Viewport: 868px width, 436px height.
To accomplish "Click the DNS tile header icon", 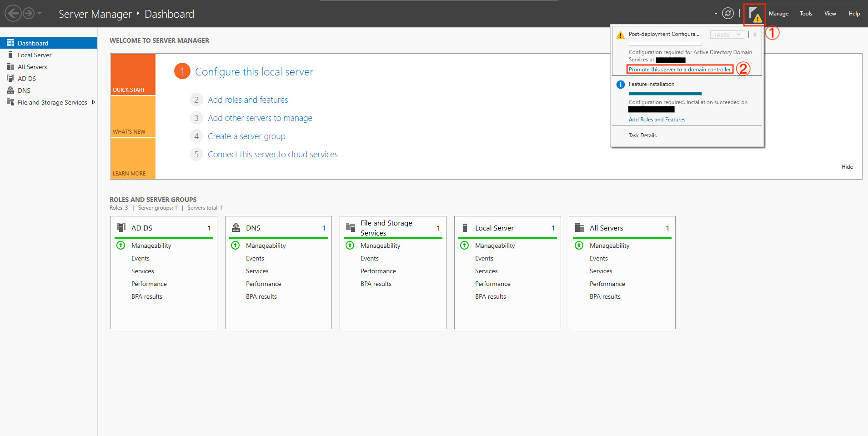I will [x=236, y=227].
